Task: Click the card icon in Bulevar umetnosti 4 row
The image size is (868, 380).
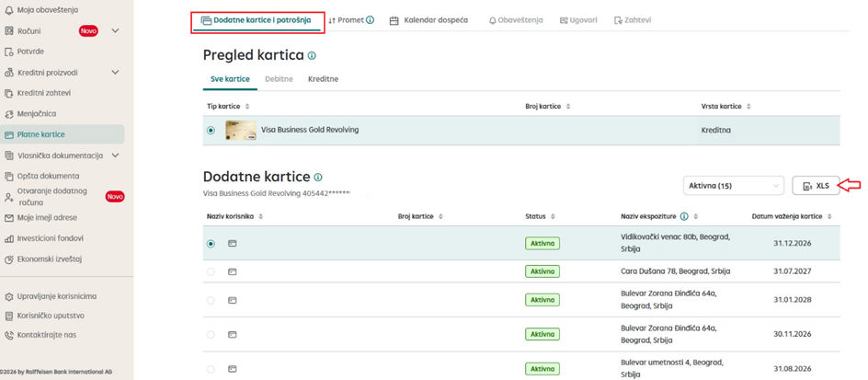Action: (233, 369)
